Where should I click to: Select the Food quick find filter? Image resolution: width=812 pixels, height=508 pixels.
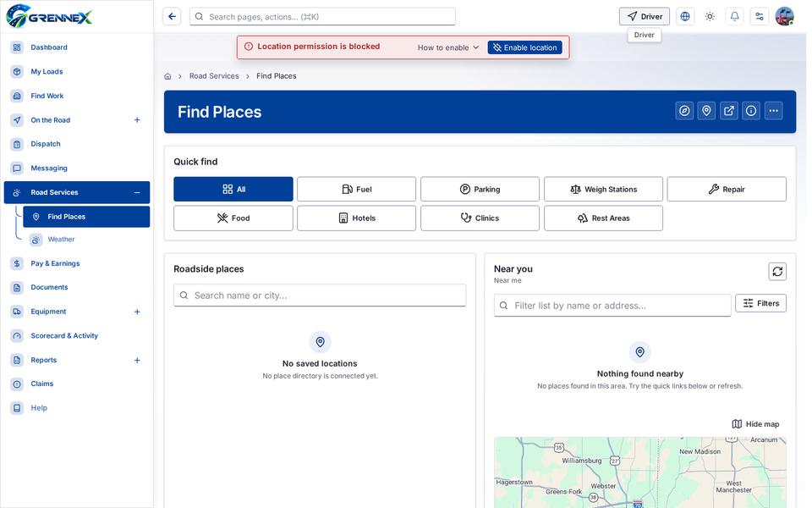(x=233, y=218)
